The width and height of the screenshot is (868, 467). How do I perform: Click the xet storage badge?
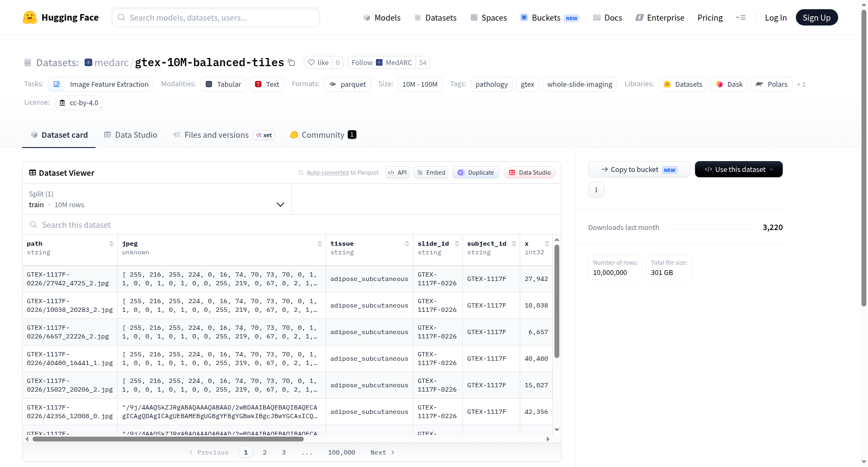click(264, 135)
